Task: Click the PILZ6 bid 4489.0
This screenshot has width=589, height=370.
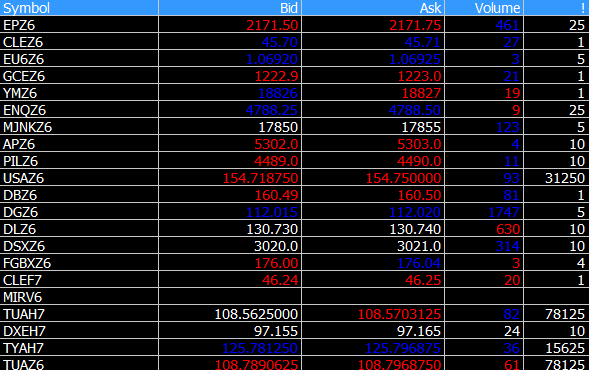Action: [276, 161]
